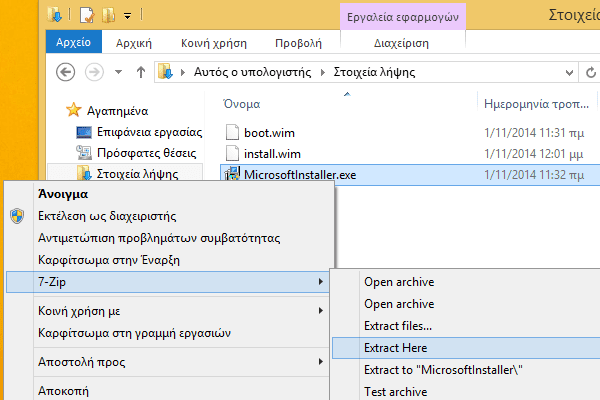
Task: Click the boot.wim file icon
Action: (x=232, y=132)
